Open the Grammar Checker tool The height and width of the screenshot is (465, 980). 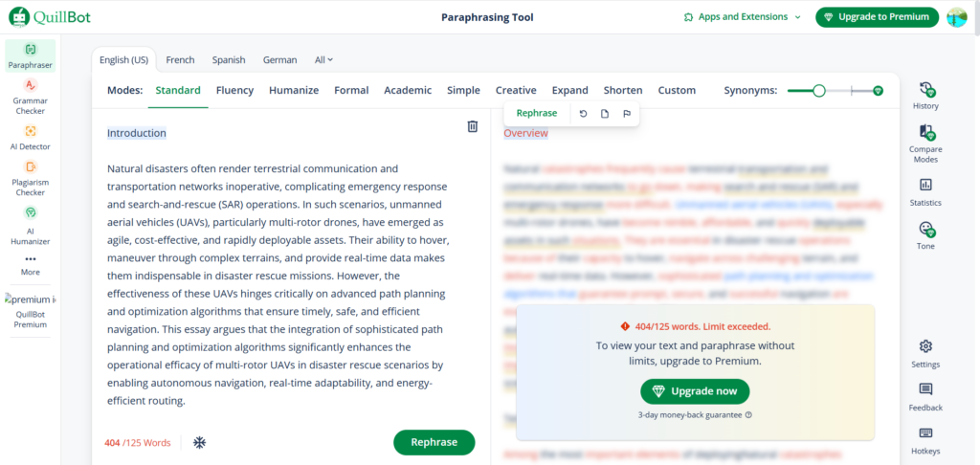pyautogui.click(x=31, y=97)
